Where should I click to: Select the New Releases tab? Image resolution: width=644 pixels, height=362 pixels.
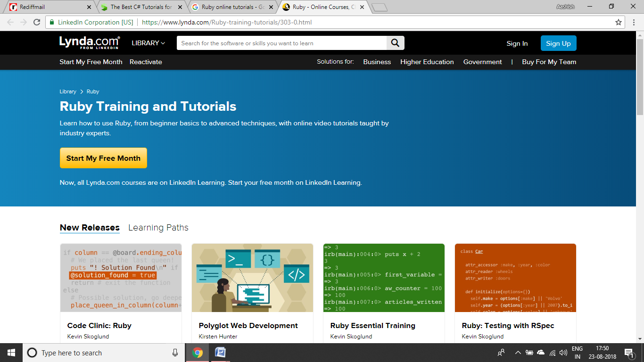coord(90,228)
